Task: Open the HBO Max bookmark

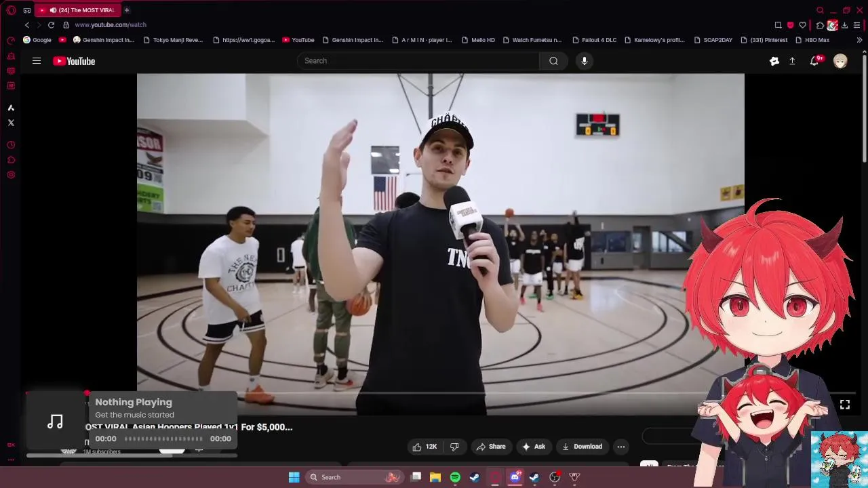Action: pos(812,40)
